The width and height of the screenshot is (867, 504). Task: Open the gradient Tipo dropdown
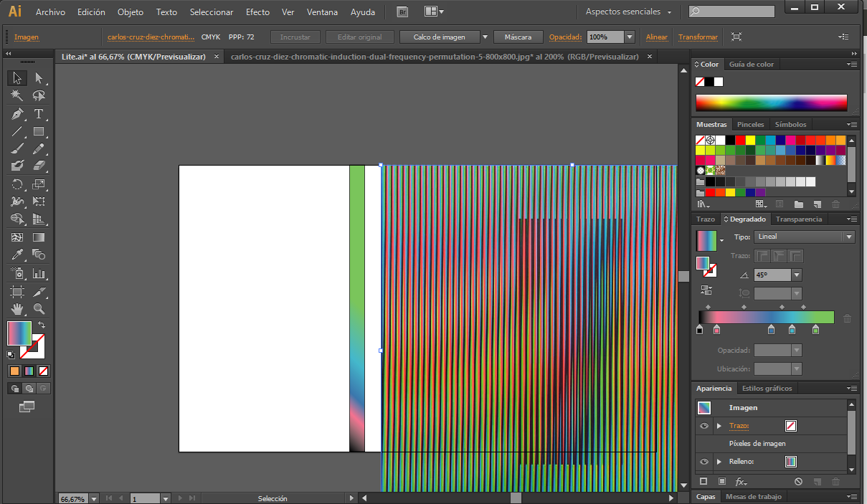click(803, 237)
